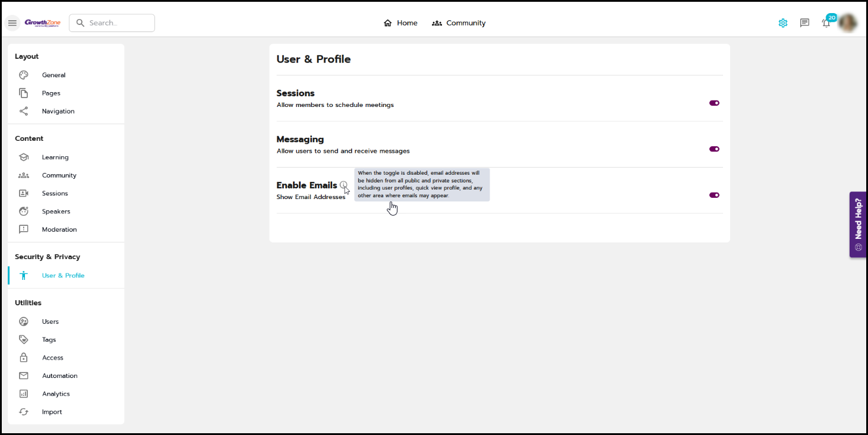Open the hamburger menu icon
The height and width of the screenshot is (435, 868).
point(12,23)
